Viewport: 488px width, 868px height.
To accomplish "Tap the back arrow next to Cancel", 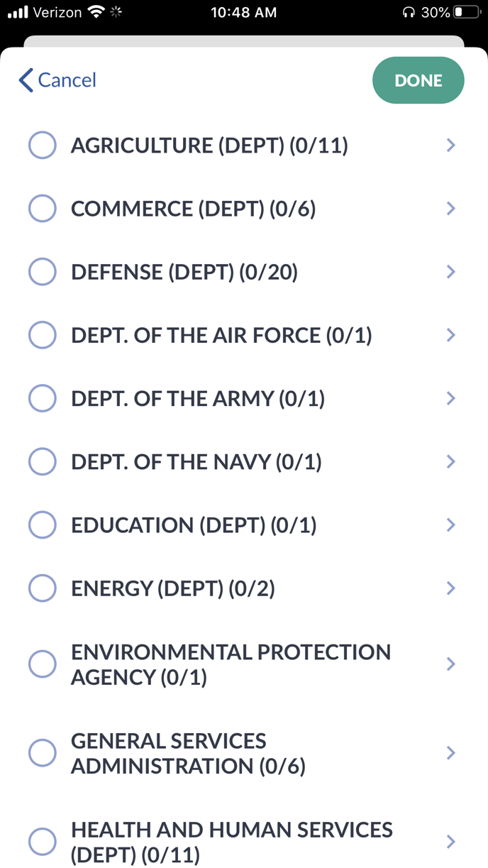I will (x=26, y=80).
